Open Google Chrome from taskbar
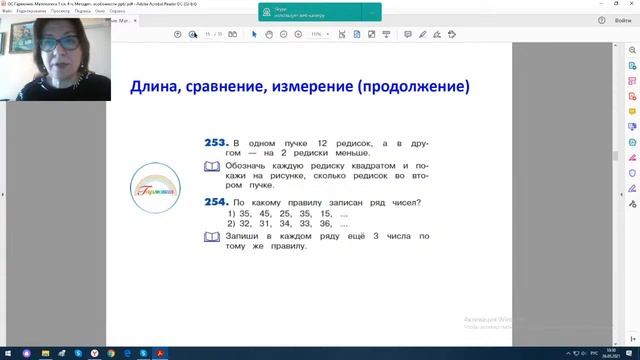The image size is (640, 360). click(x=111, y=353)
